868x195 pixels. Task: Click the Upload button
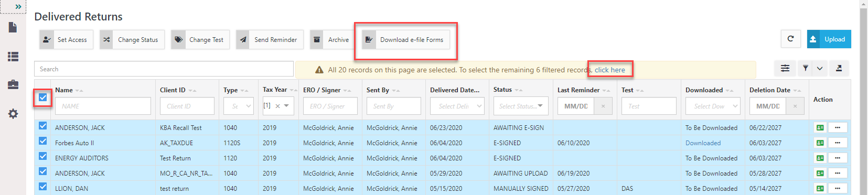point(829,39)
